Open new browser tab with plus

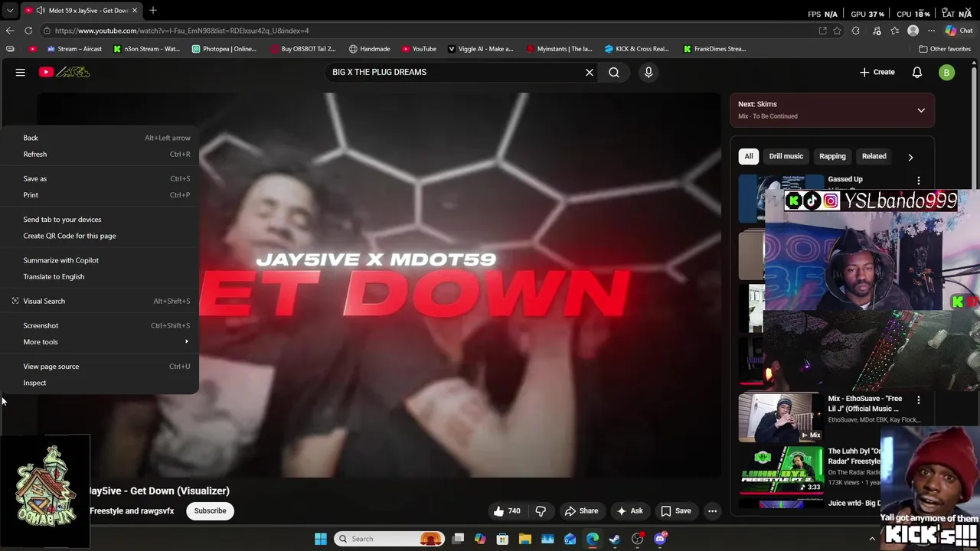click(x=153, y=10)
